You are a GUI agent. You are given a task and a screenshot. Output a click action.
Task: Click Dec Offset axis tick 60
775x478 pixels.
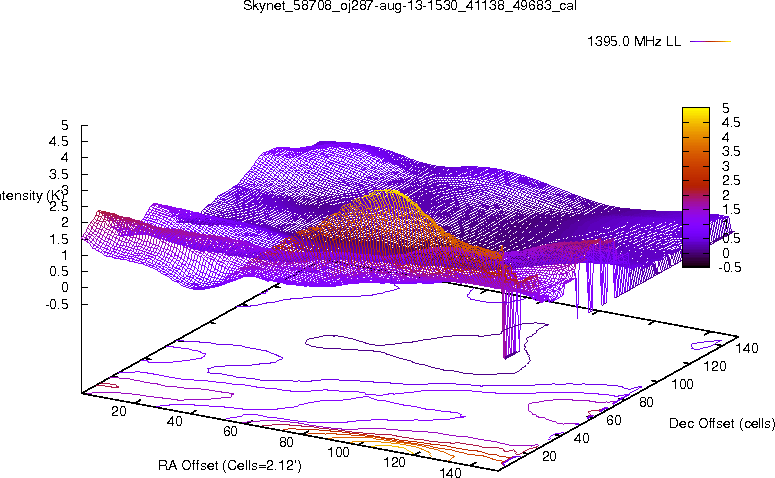point(614,420)
